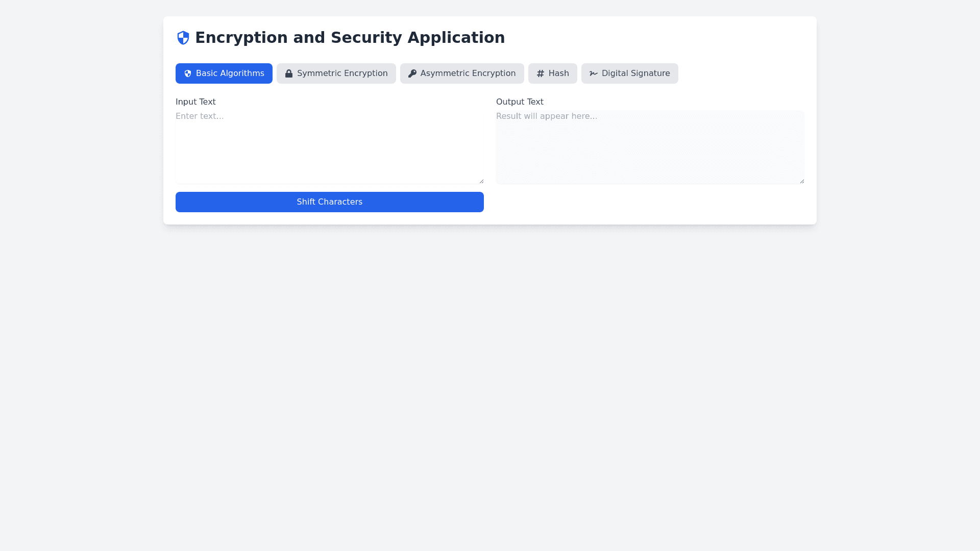Select the Basic Algorithms tab label
The height and width of the screenshot is (551, 980).
[x=230, y=73]
